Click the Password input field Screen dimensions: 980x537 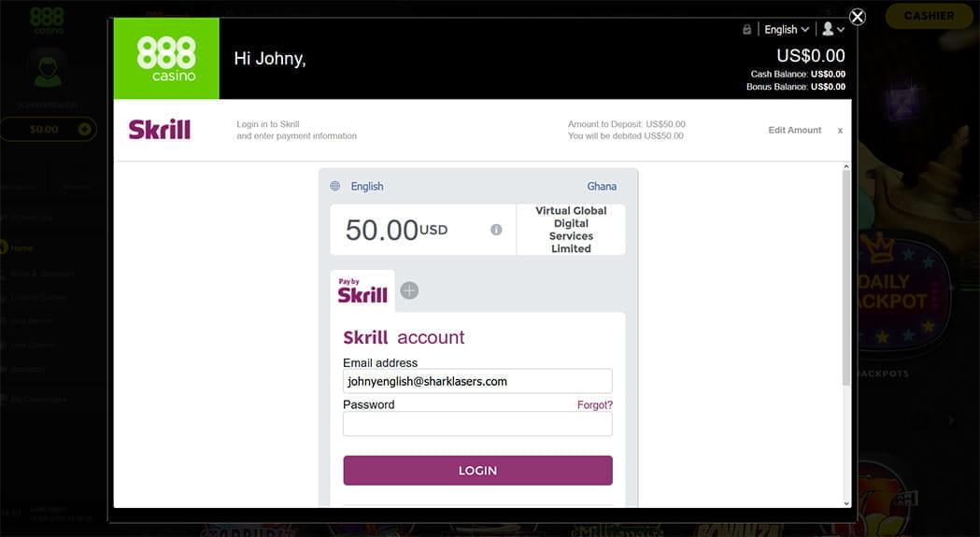pyautogui.click(x=477, y=424)
